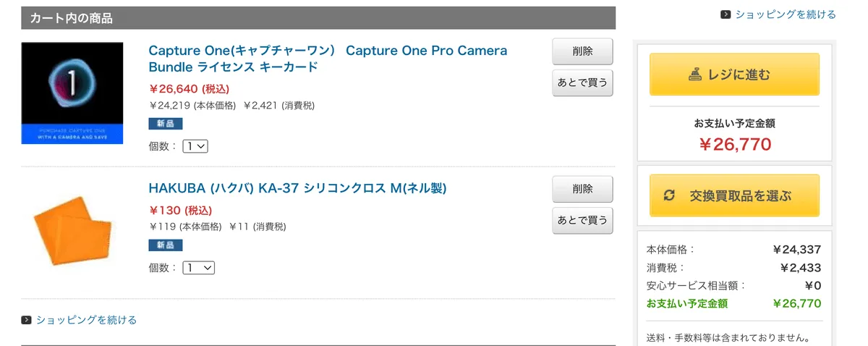This screenshot has width=868, height=346.
Task: Click the 新品 badge under Capture One
Action: [166, 124]
